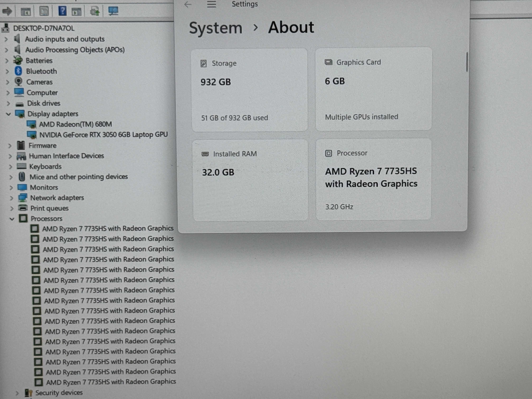This screenshot has height=399, width=532.
Task: Click the Mice and pointing devices icon
Action: 22,177
